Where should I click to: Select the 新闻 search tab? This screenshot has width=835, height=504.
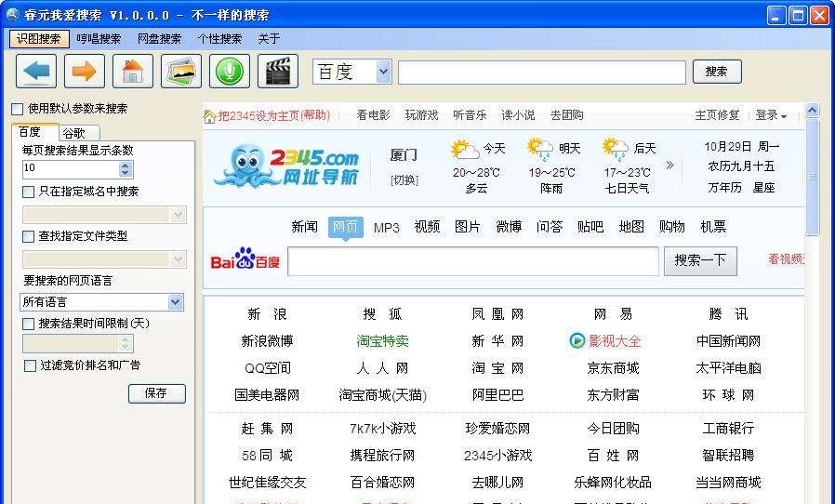pyautogui.click(x=305, y=226)
